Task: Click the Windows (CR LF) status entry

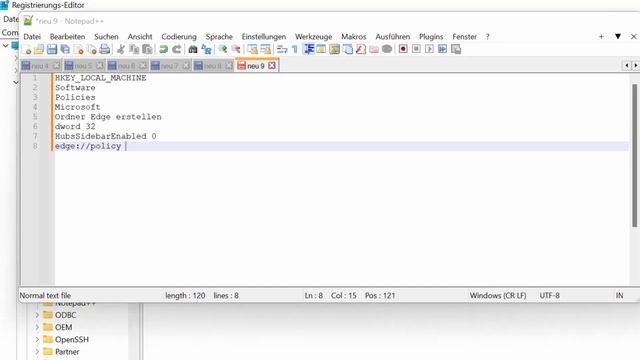Action: (498, 296)
